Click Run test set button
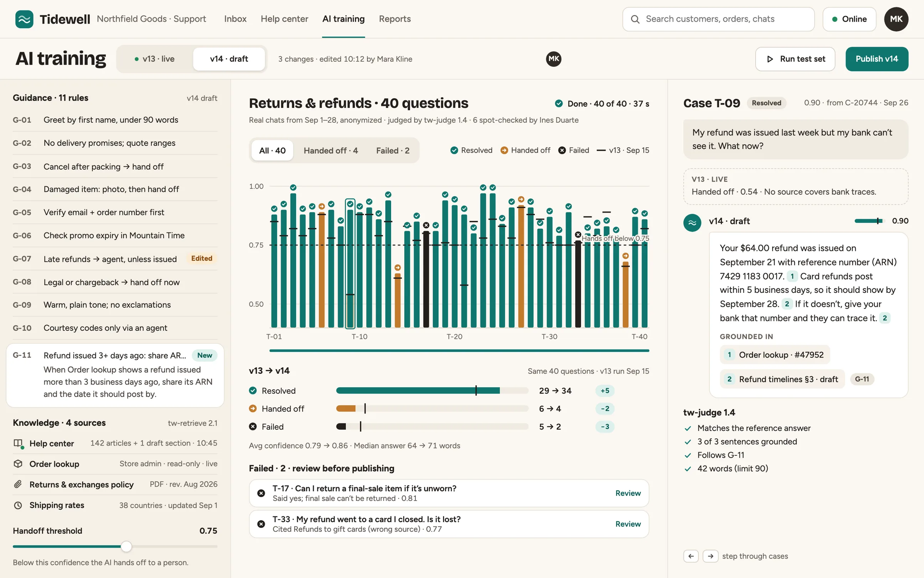The width and height of the screenshot is (924, 578). [x=795, y=59]
